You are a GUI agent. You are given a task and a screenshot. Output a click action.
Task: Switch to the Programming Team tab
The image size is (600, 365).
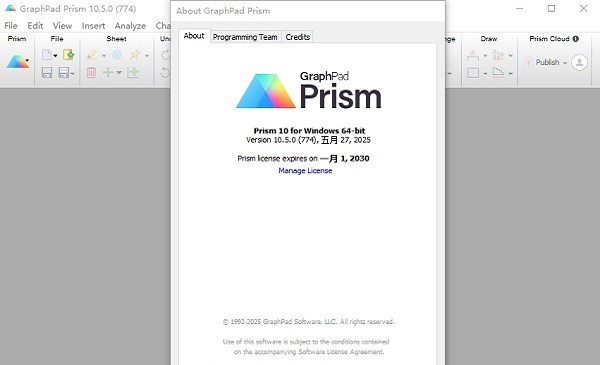point(245,37)
